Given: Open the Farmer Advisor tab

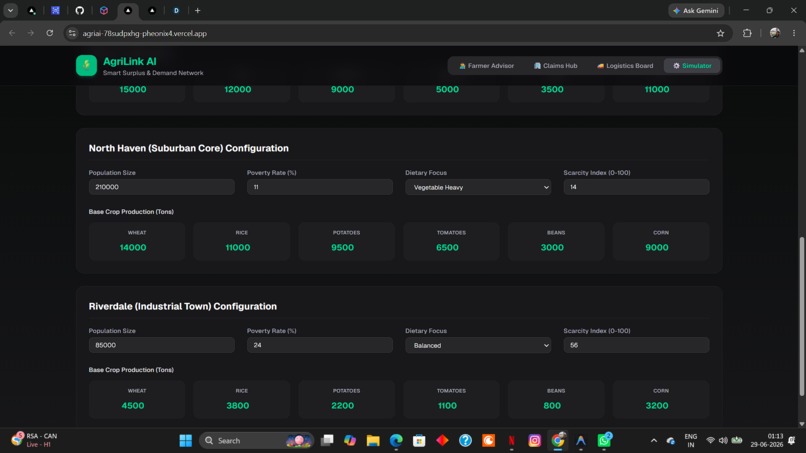Looking at the screenshot, I should [486, 66].
